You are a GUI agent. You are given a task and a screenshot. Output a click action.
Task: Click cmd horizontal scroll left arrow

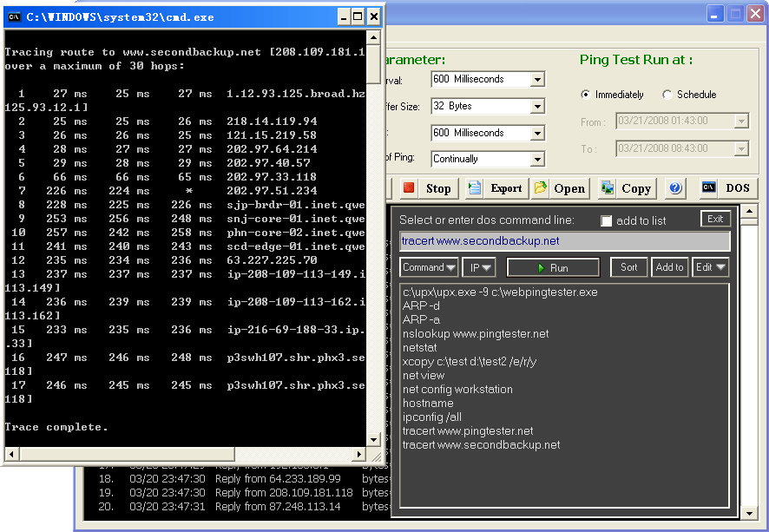[12, 454]
